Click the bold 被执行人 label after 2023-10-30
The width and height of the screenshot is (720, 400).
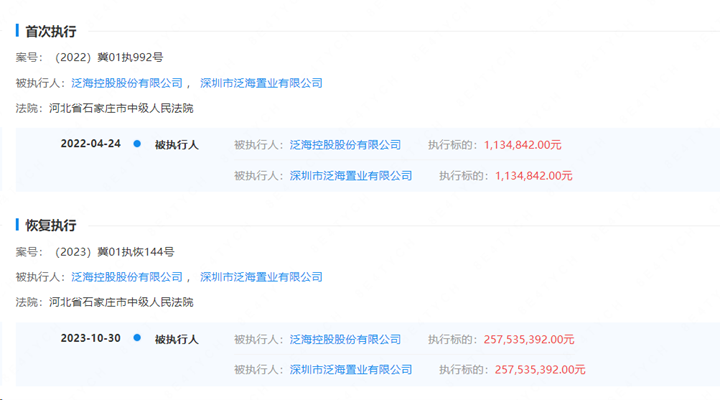click(x=176, y=339)
